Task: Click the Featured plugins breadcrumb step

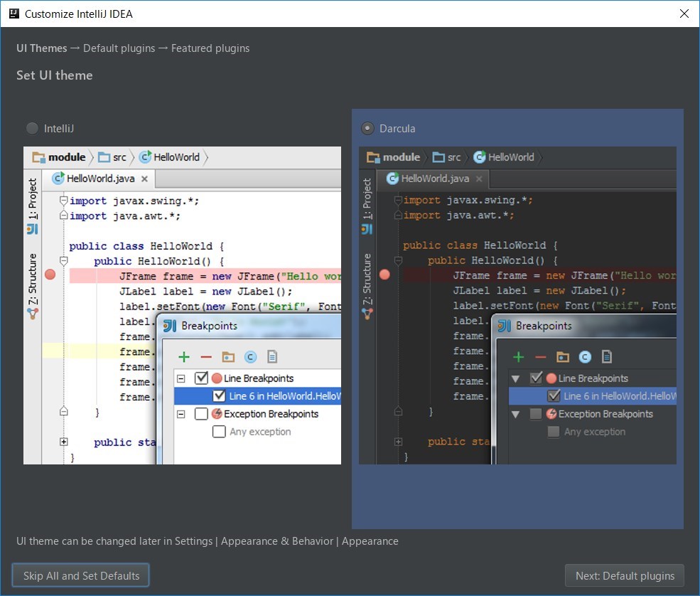Action: [210, 48]
